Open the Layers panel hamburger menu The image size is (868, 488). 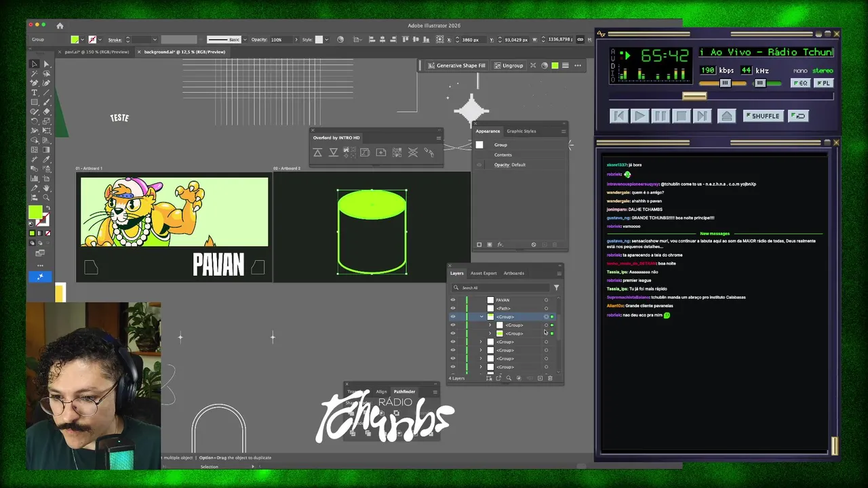coord(559,273)
